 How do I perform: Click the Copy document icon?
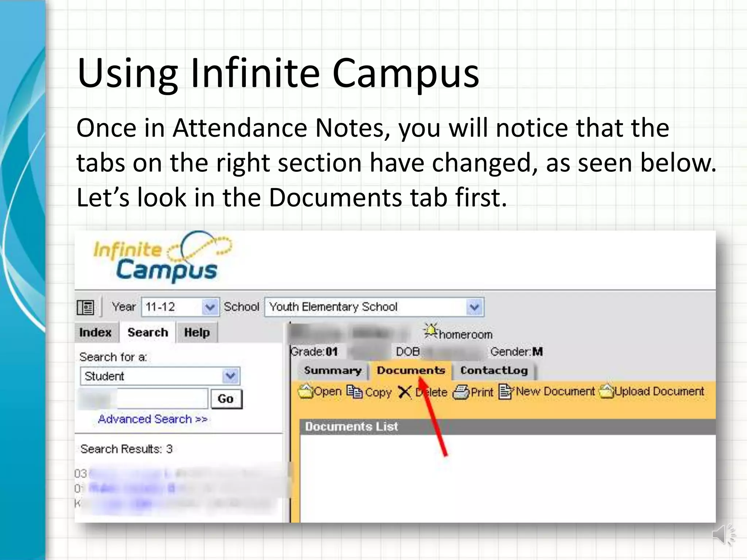pyautogui.click(x=354, y=392)
